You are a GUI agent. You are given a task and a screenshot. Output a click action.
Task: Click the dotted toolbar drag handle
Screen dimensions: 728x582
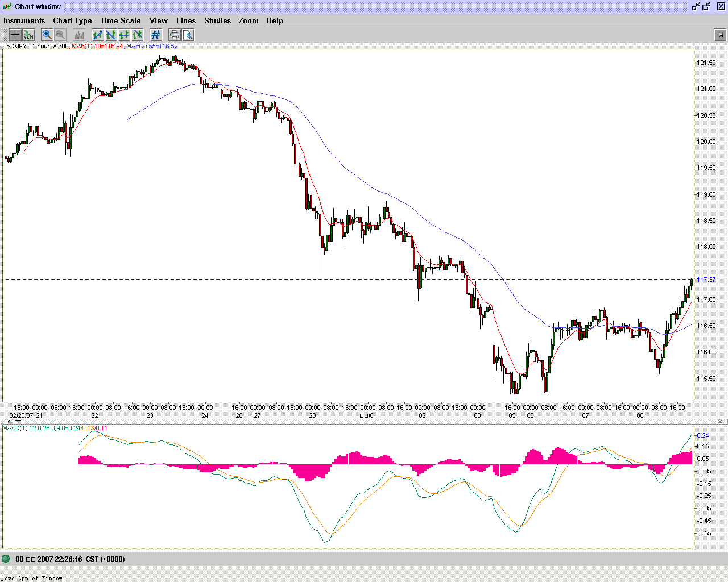click(x=5, y=35)
